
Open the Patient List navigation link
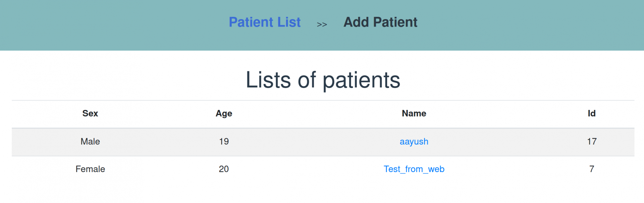(x=265, y=22)
